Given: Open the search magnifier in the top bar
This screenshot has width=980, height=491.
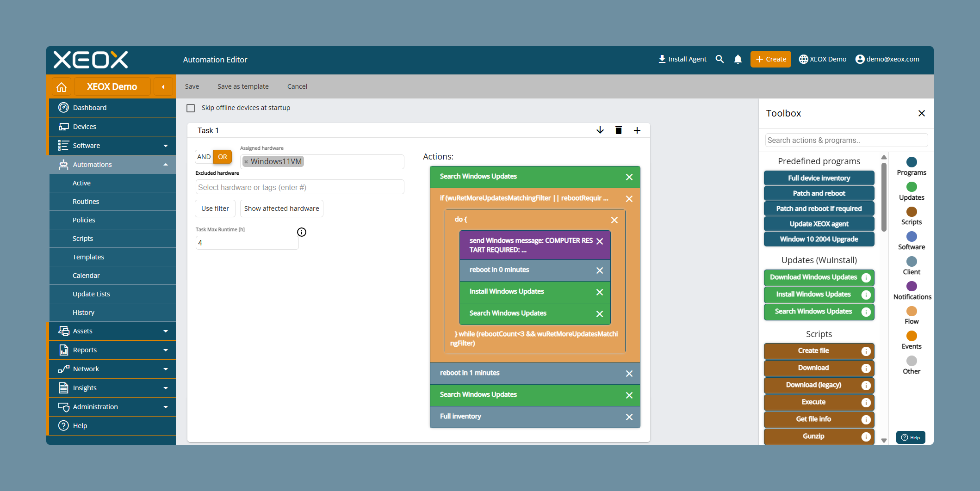Looking at the screenshot, I should tap(719, 59).
